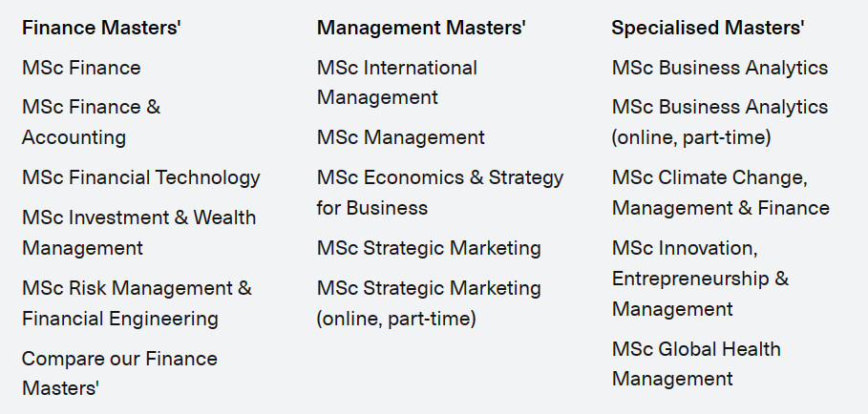The image size is (868, 414).
Task: Click the Specialised Masters' heading
Action: click(x=708, y=28)
